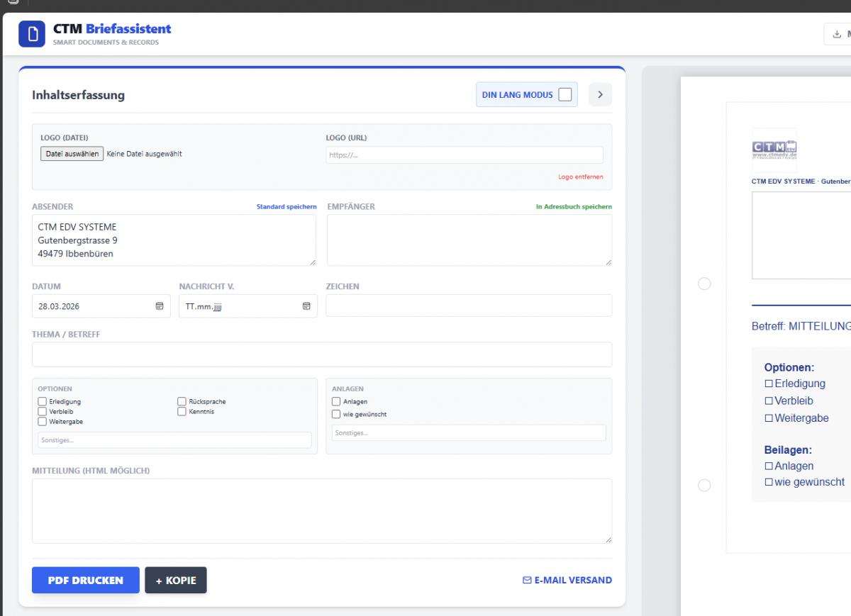Open the calendar icon in the Nachricht v. field
This screenshot has height=616, width=851.
click(x=306, y=306)
